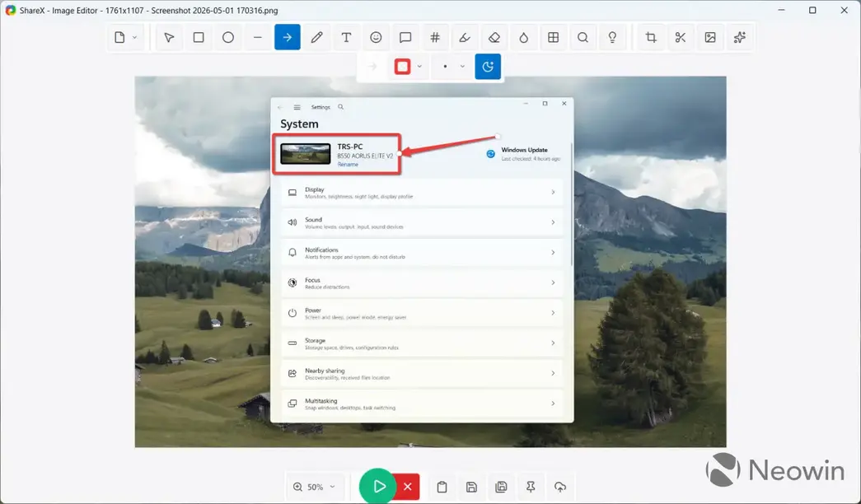Viewport: 861px width, 504px height.
Task: Select the Line drawing tool
Action: 258,37
